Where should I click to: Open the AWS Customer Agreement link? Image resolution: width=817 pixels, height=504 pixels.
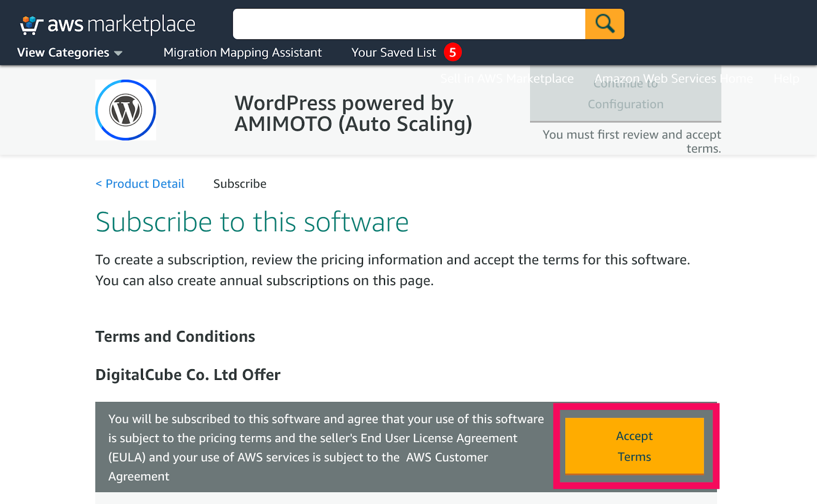point(298,467)
